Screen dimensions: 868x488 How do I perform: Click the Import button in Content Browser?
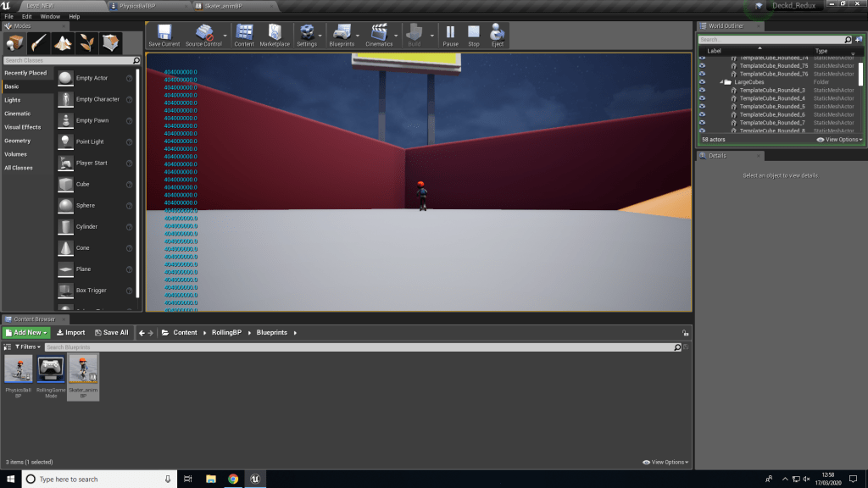71,333
